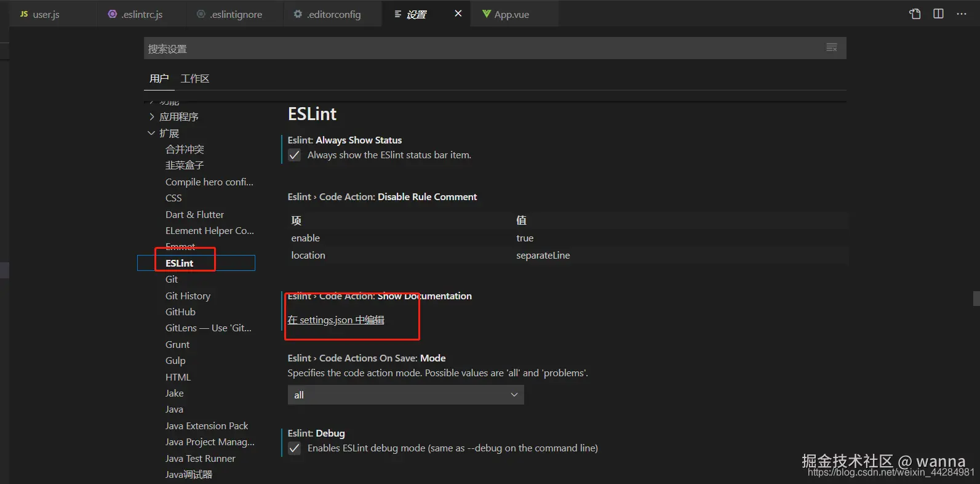This screenshot has width=980, height=484.
Task: Click the settings editor scrollbar thumb
Action: (976, 299)
